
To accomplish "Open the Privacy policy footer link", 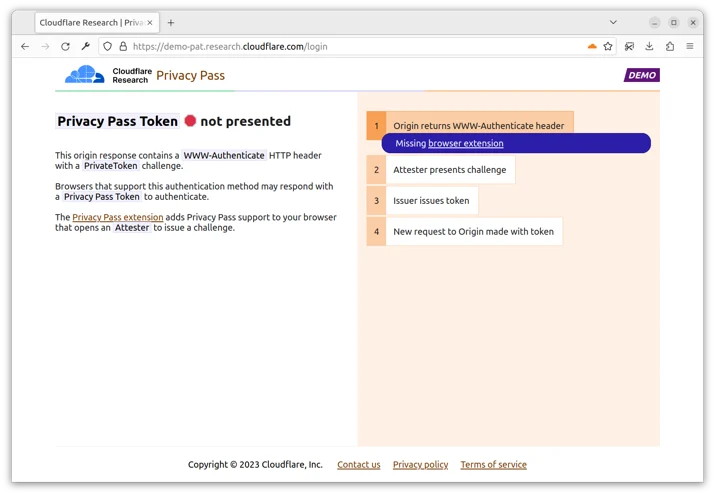I will 420,464.
